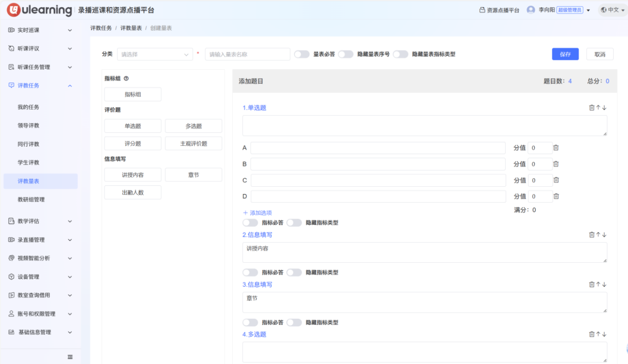This screenshot has height=364, width=628.
Task: Collapse sidebar with the bottom menu icon
Action: coord(70,356)
